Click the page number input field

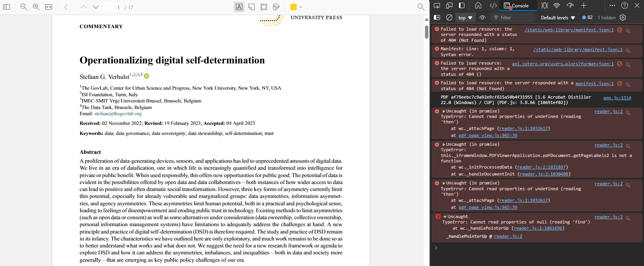point(113,7)
